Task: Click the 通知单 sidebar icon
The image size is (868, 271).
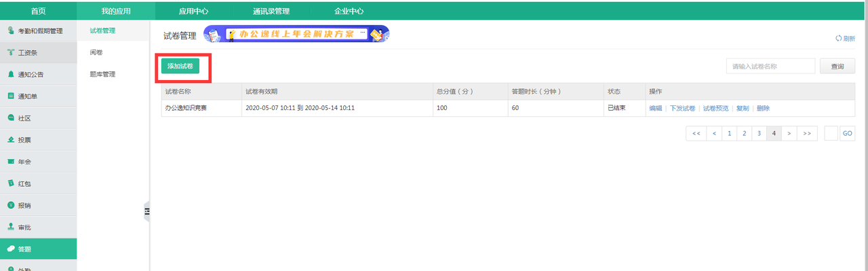Action: tap(11, 96)
